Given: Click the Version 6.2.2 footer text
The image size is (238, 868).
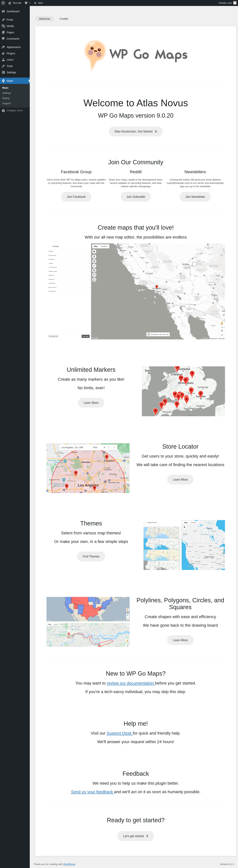Looking at the screenshot, I should pos(227,864).
